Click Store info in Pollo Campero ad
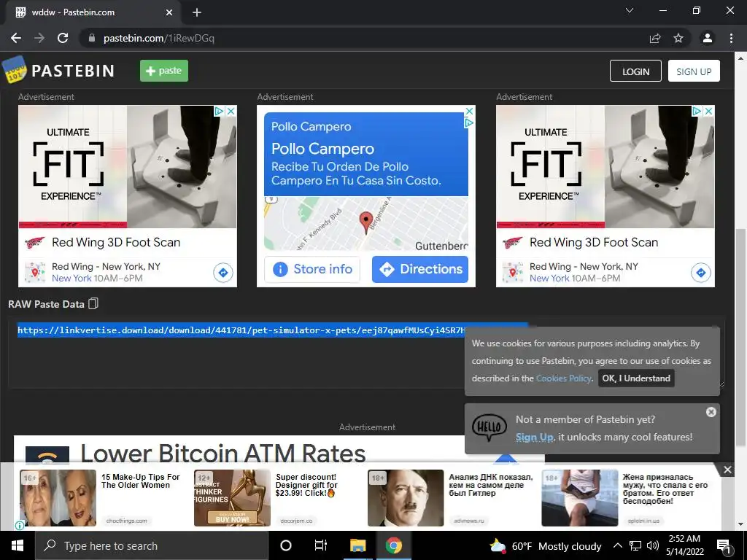The image size is (747, 560). [x=312, y=269]
